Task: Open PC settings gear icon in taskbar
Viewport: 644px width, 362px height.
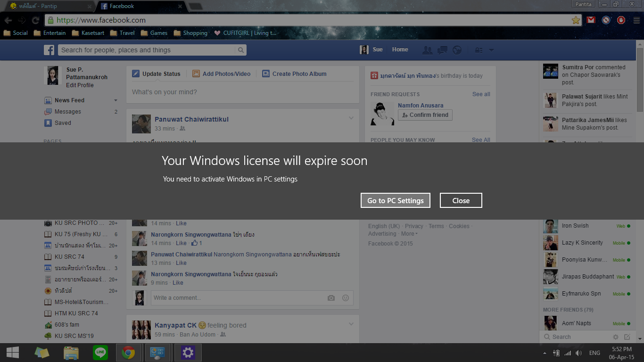Action: point(188,353)
